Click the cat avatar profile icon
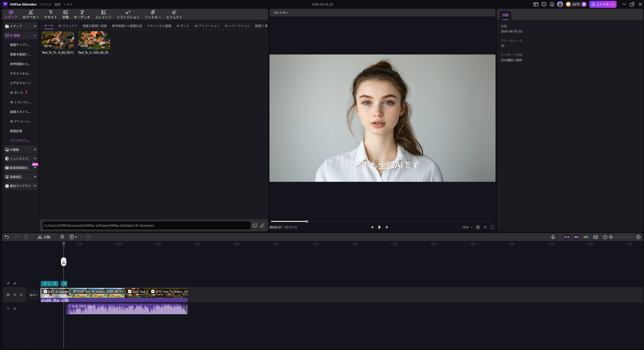Image resolution: width=644 pixels, height=350 pixels. coord(560,4)
